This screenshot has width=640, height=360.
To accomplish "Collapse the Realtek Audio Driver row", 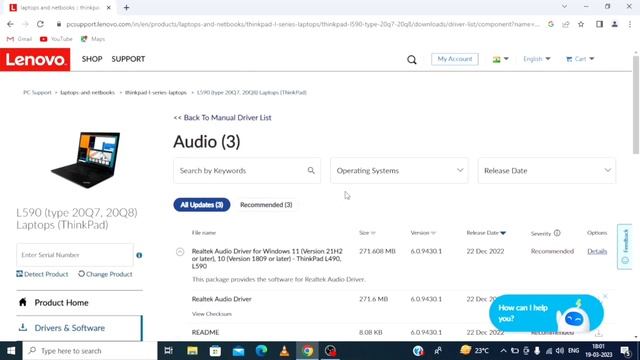I will [180, 252].
